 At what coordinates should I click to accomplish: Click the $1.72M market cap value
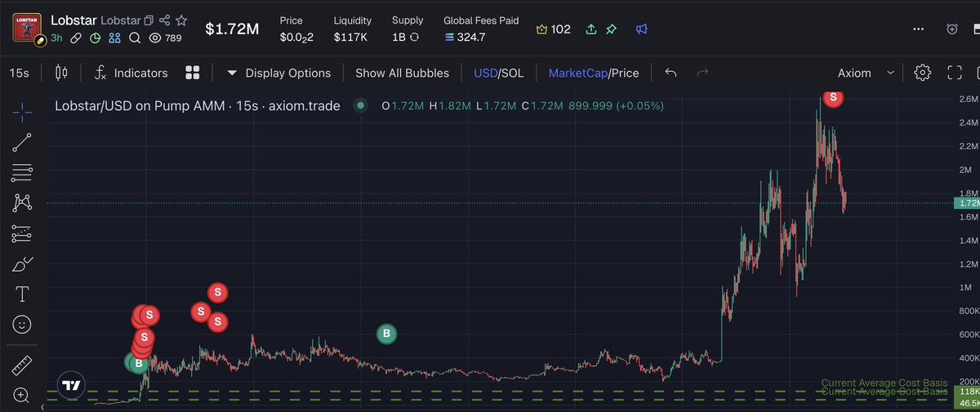[232, 29]
